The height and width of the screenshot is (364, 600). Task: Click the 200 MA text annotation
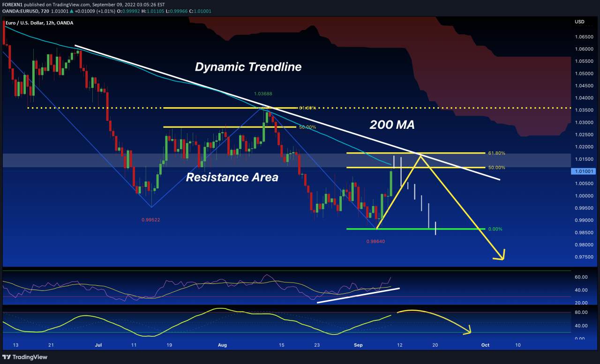point(392,125)
